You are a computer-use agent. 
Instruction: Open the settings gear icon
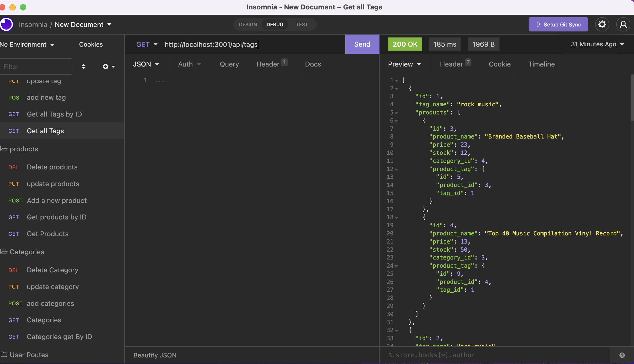pos(602,24)
